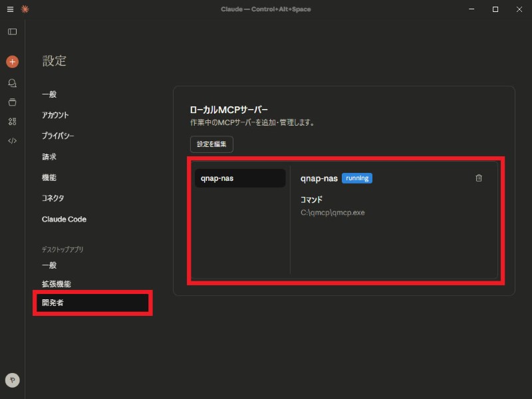Image resolution: width=532 pixels, height=399 pixels.
Task: Delete qnap-nas server with trash icon
Action: coord(479,178)
